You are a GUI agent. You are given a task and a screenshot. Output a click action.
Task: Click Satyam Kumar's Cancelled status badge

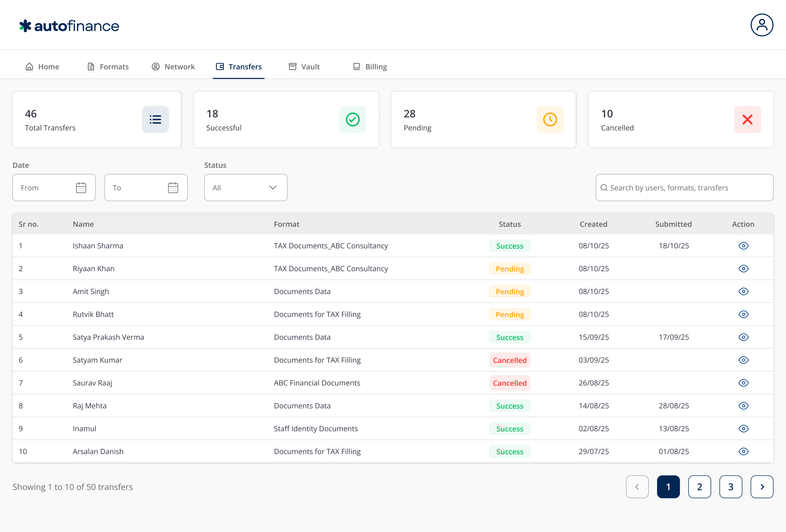[x=510, y=360]
